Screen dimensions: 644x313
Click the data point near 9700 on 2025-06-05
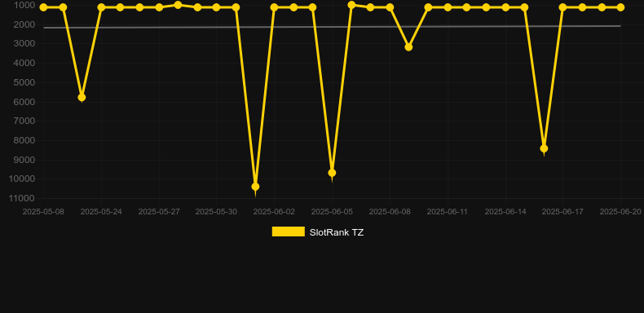coord(332,173)
